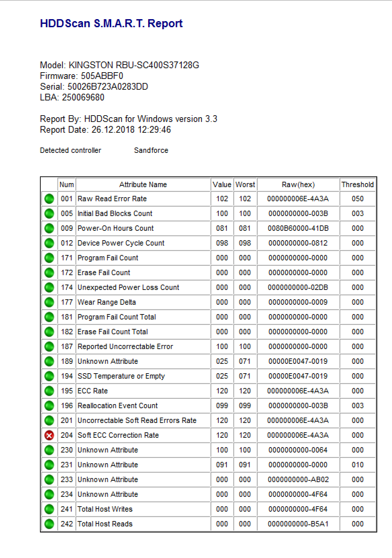Click the green status icon for Uncorrectable Soft Read Errors Rate

[49, 421]
